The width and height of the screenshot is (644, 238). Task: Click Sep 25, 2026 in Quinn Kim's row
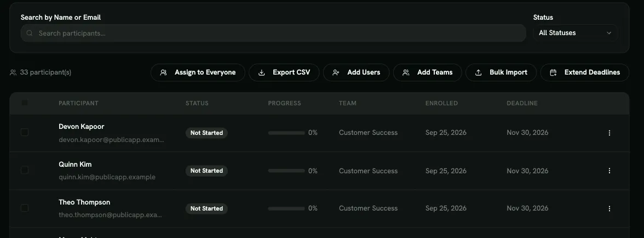446,171
